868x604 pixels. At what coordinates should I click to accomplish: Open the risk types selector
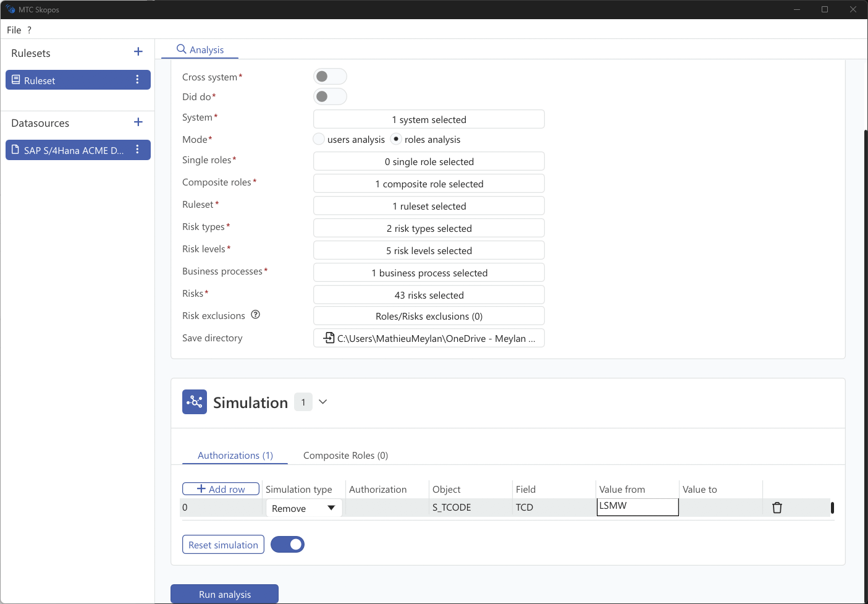point(428,228)
